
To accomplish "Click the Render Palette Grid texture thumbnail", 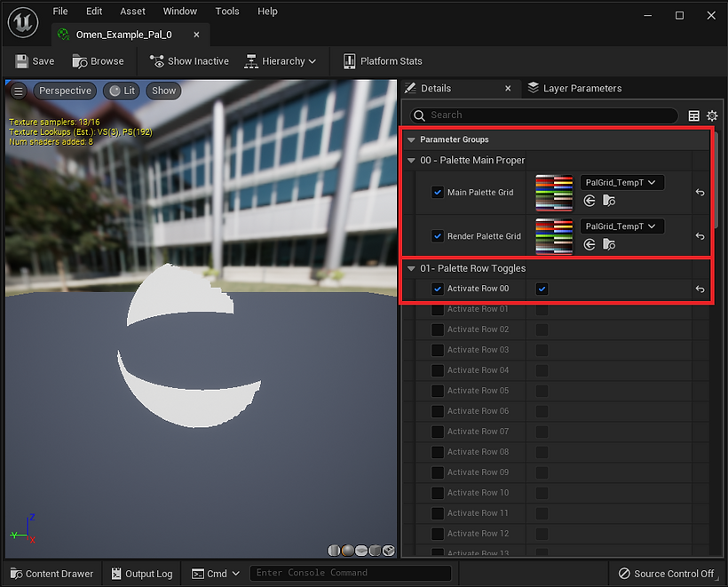I will click(x=554, y=236).
